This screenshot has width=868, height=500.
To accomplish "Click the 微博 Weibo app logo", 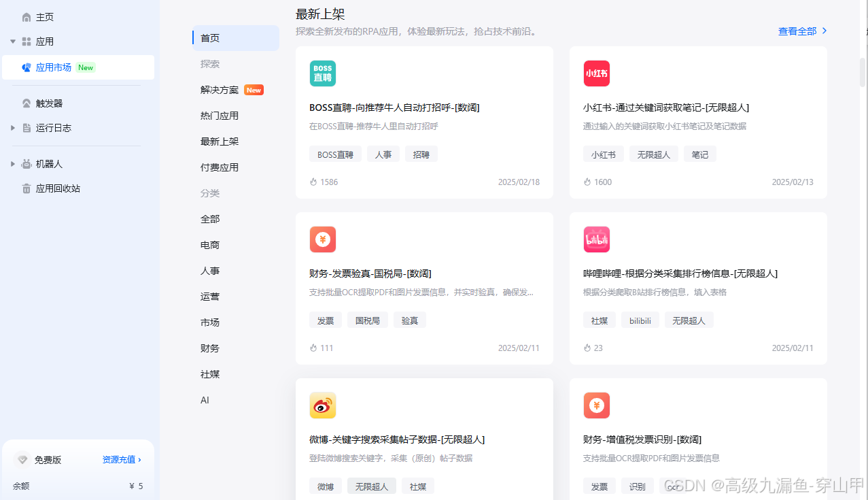I will [x=323, y=405].
